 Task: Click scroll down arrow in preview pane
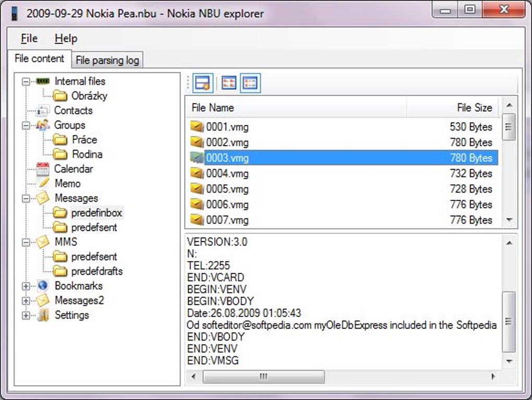click(509, 361)
